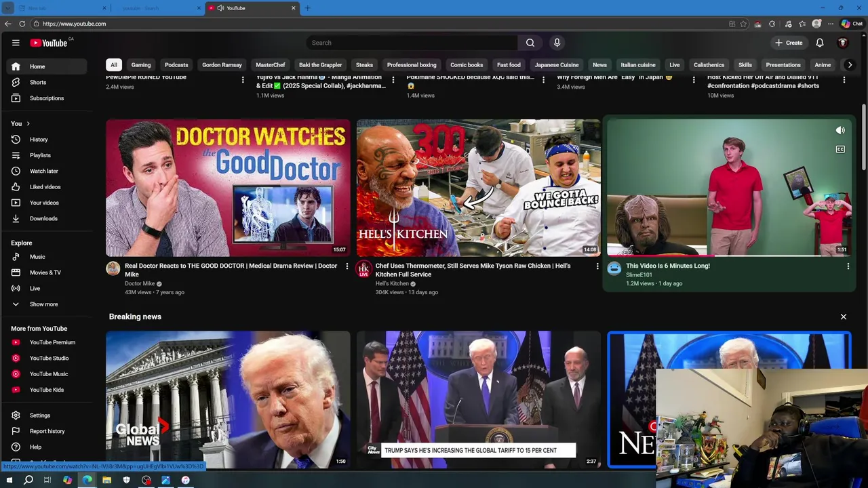Open Windows Security from the taskbar
This screenshot has width=868, height=488.
[126, 480]
